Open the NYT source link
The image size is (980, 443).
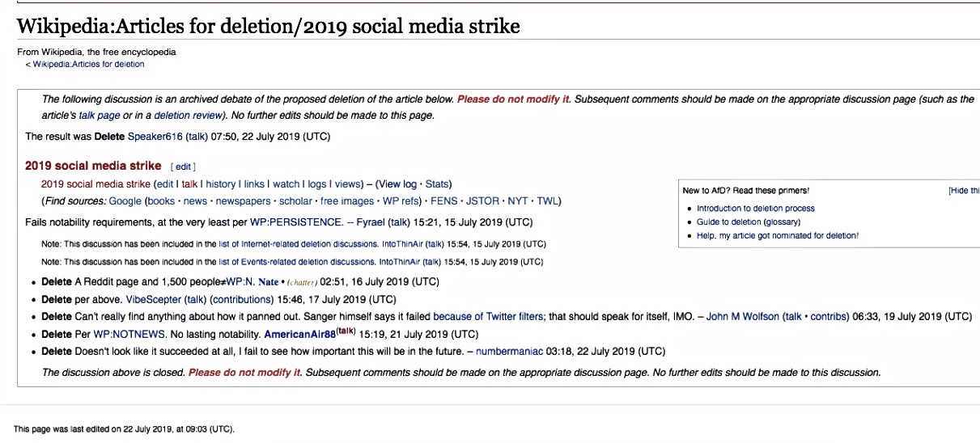pos(518,201)
